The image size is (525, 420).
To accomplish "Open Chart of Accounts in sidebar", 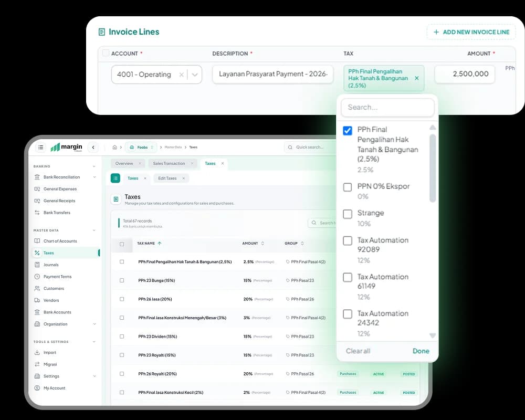I will 60,241.
